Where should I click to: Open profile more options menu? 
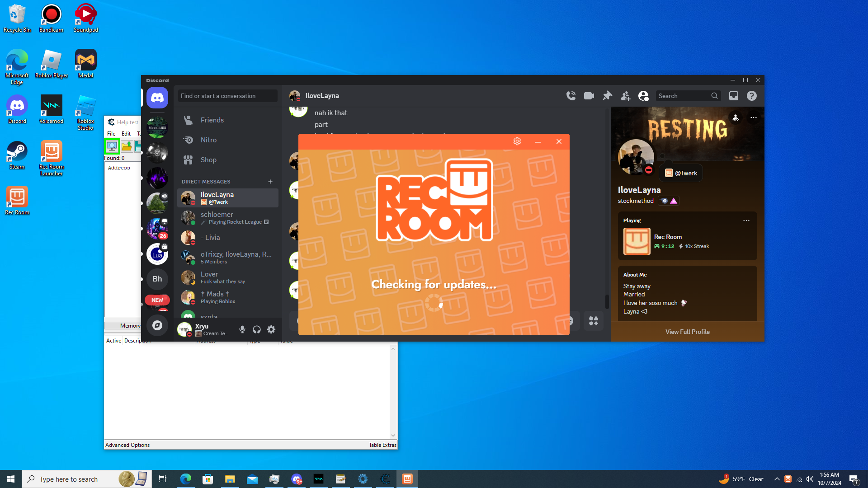click(x=753, y=118)
